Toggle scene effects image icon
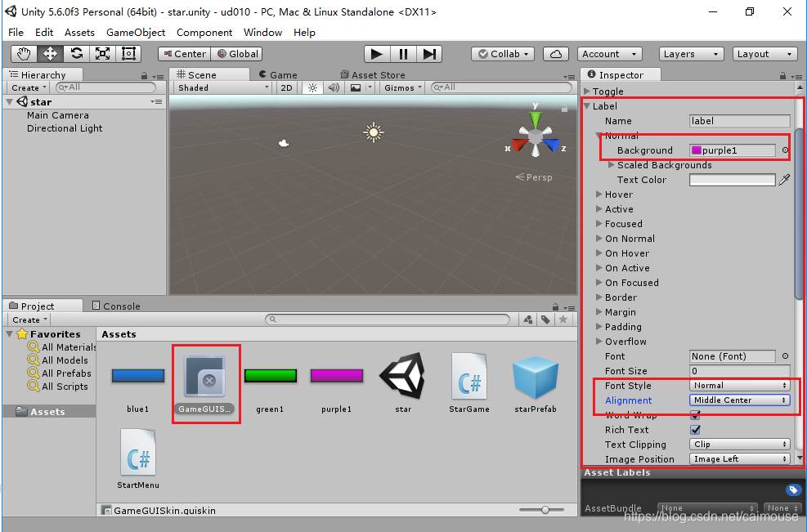Screen dimensions: 807x532 click(x=356, y=88)
